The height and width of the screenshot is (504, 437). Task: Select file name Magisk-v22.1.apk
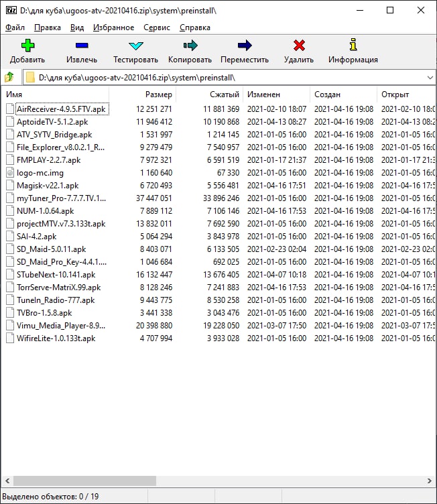point(48,186)
